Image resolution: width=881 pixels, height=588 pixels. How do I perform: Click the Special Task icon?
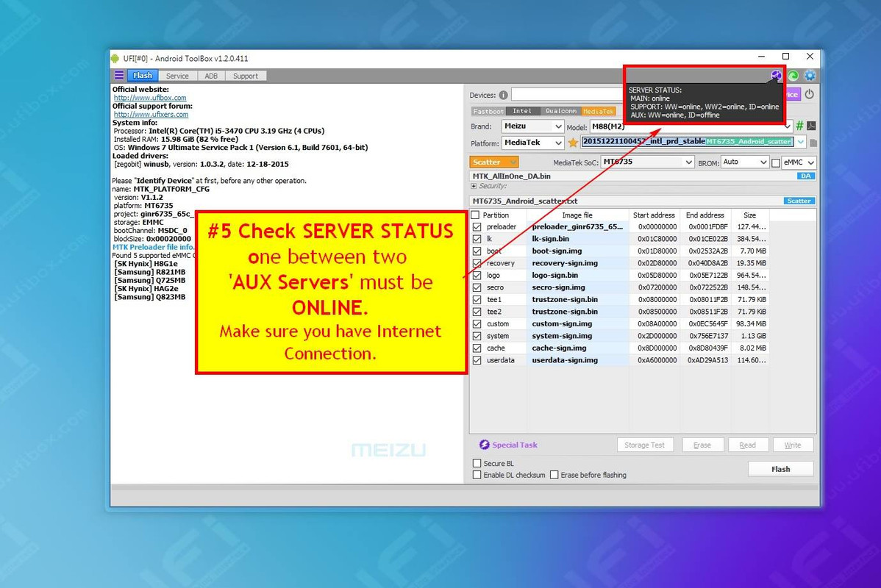[484, 445]
